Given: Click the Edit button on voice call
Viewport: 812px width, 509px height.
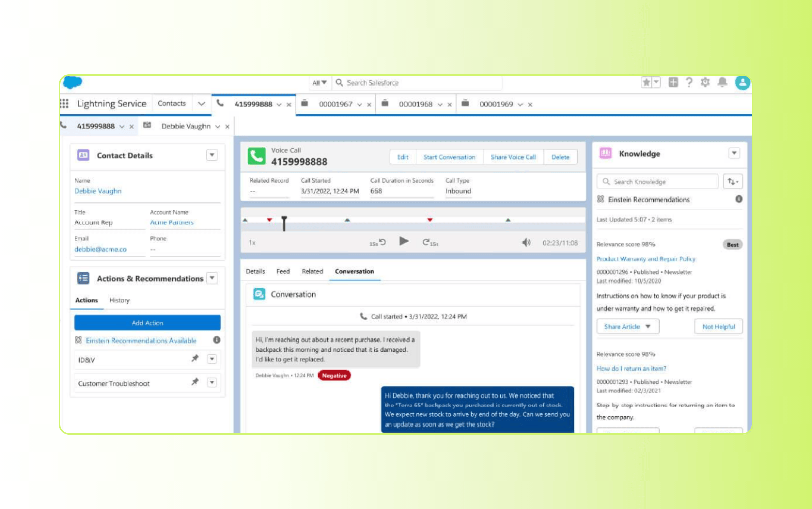Looking at the screenshot, I should (403, 157).
